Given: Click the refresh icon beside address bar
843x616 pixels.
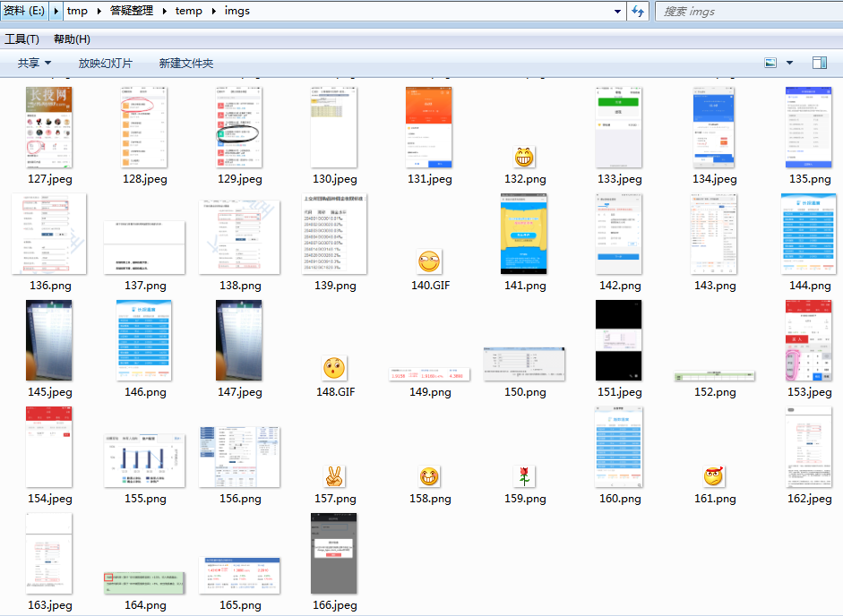Looking at the screenshot, I should pyautogui.click(x=638, y=11).
